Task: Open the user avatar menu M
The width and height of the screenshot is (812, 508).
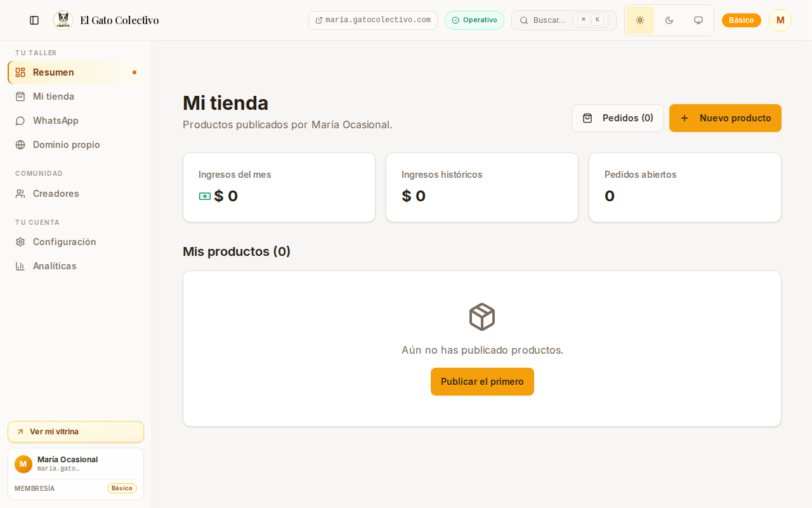Action: tap(780, 20)
